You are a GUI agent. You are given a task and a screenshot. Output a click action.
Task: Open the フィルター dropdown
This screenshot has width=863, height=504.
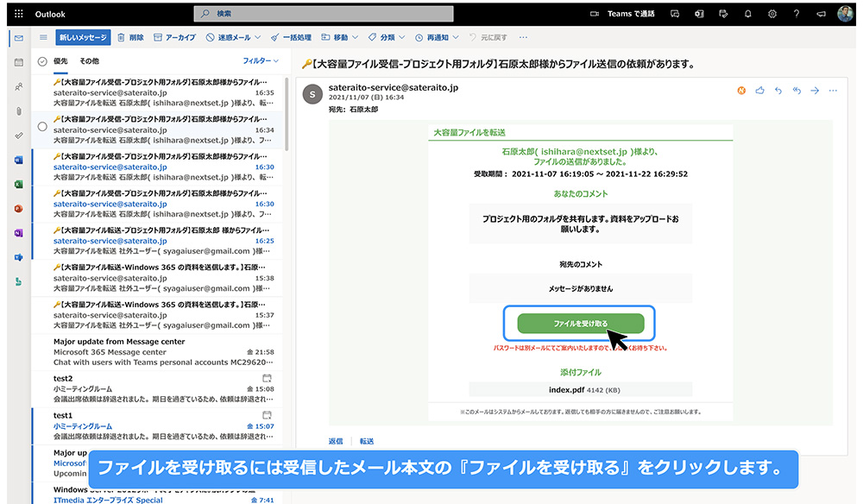[261, 60]
